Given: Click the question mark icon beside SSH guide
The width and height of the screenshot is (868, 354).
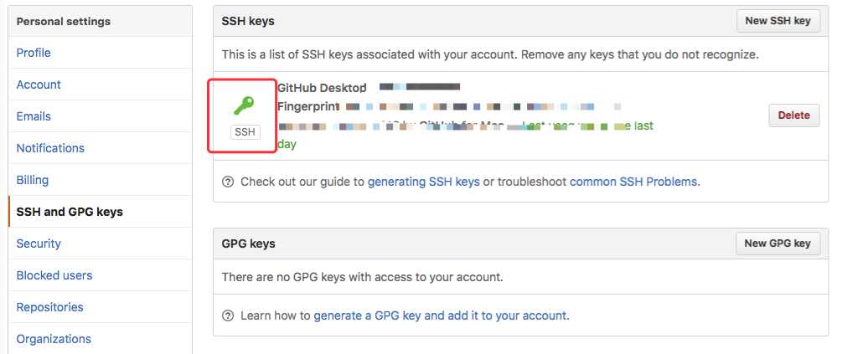Looking at the screenshot, I should tap(228, 182).
